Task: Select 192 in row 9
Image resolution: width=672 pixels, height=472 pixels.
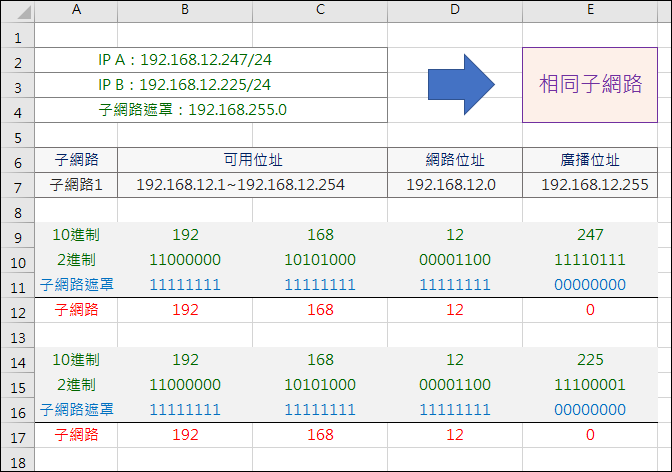Action: click(x=185, y=235)
